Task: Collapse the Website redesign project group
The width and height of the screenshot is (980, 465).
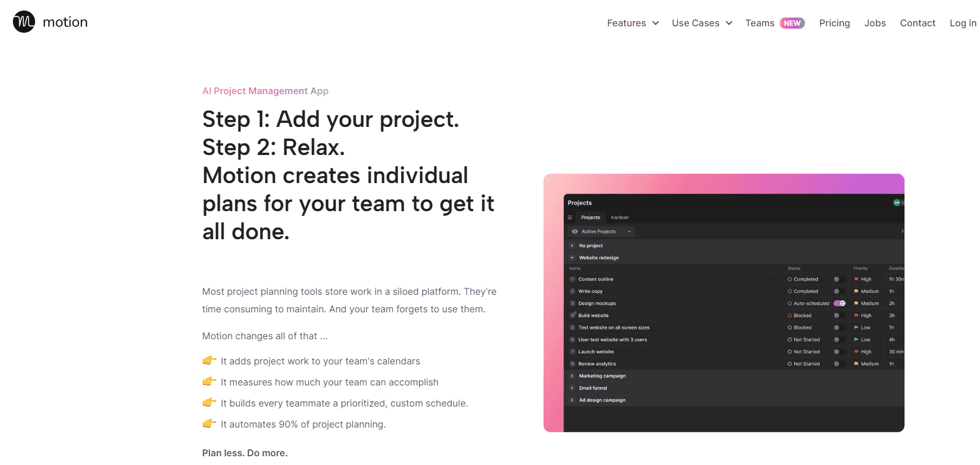Action: pyautogui.click(x=572, y=258)
